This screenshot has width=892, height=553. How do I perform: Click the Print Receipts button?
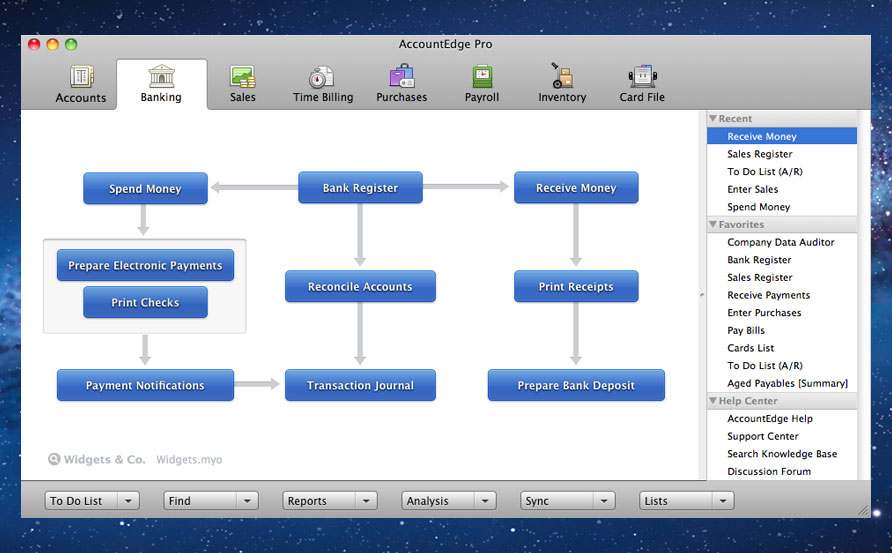(x=576, y=286)
